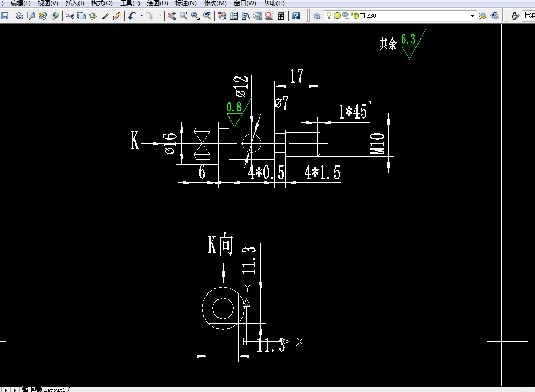
Task: Select the 4*0.5 dimension text
Action: [x=266, y=172]
